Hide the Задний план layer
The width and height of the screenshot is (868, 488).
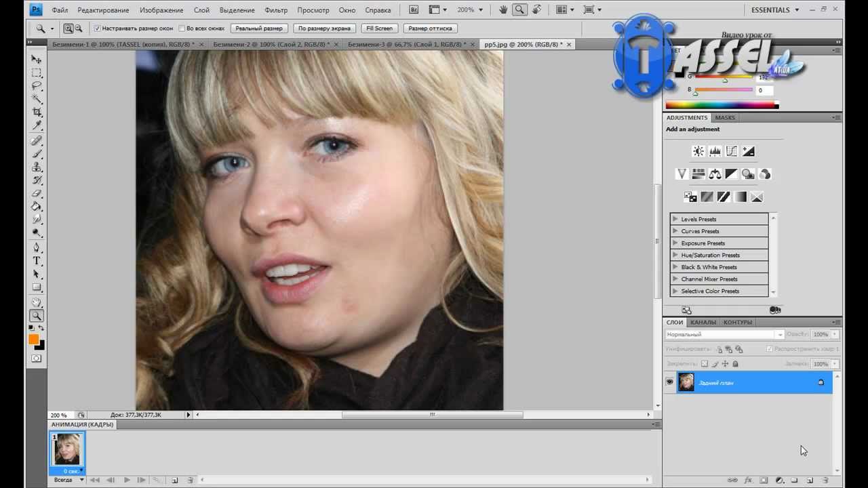[x=670, y=382]
